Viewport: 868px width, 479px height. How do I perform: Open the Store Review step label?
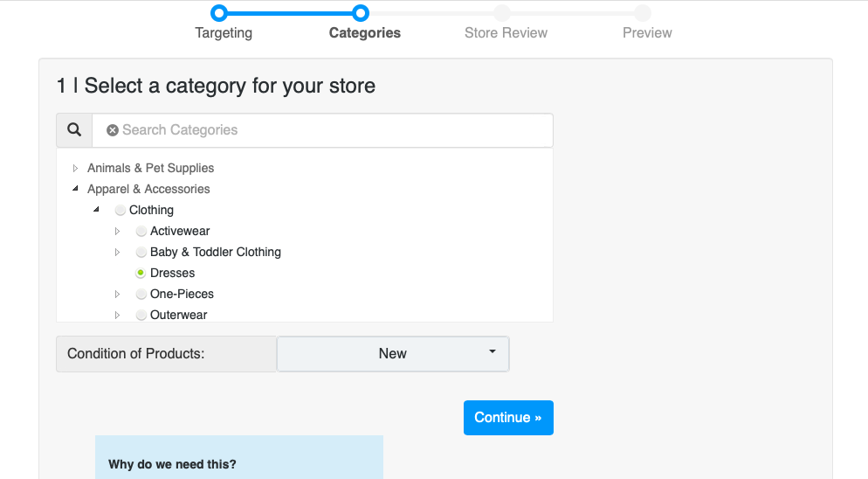click(506, 33)
